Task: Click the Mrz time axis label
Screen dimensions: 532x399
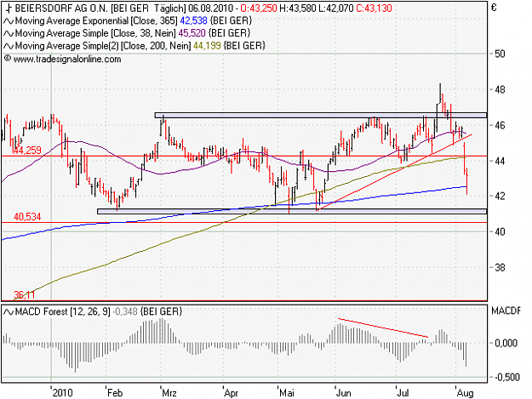Action: [x=169, y=393]
